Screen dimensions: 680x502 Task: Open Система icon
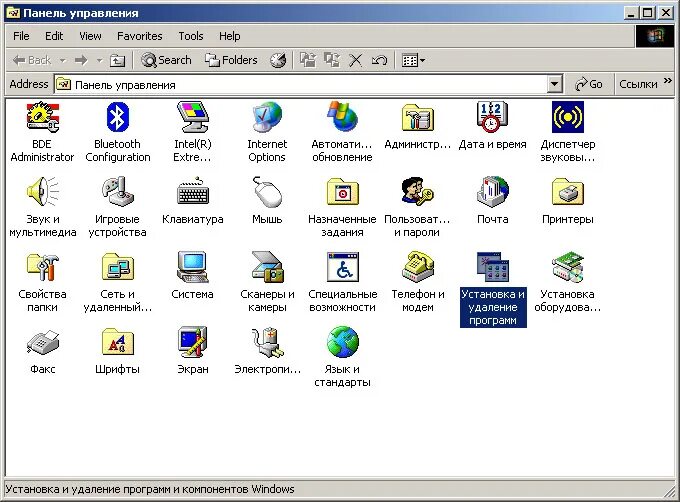pos(193,267)
